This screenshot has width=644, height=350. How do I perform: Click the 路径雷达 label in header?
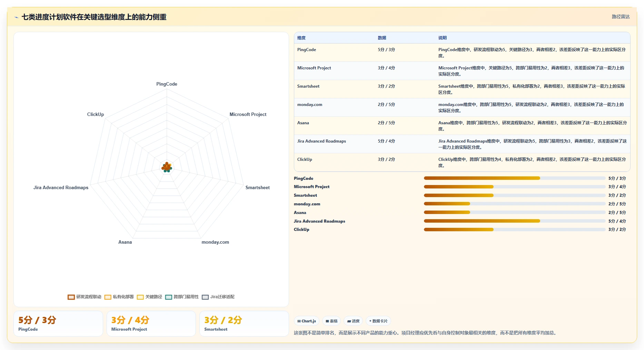[x=621, y=17]
